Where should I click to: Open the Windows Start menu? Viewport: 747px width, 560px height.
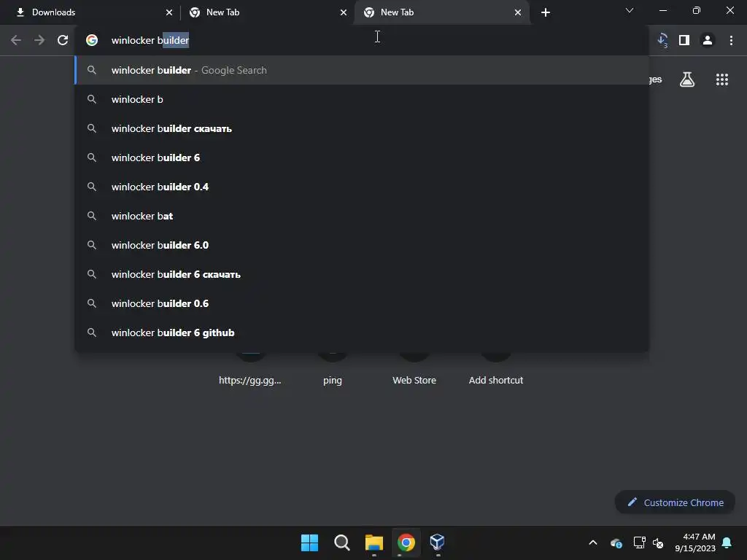(309, 542)
